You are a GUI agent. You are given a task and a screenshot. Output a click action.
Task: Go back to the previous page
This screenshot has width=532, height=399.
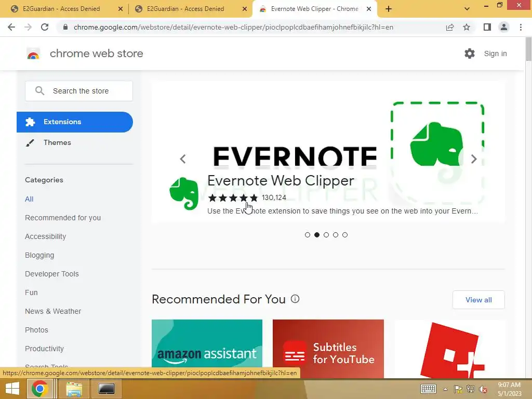coord(11,27)
